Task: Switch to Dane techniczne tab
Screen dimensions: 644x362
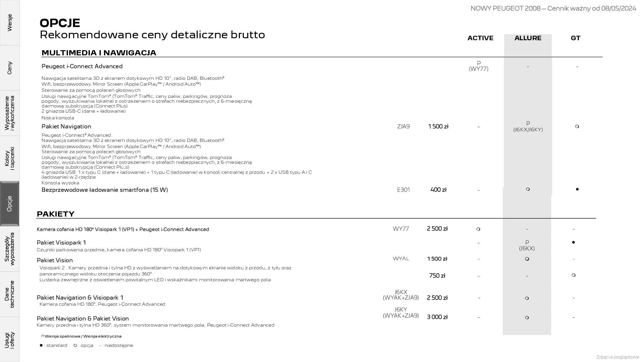Action: click(10, 294)
